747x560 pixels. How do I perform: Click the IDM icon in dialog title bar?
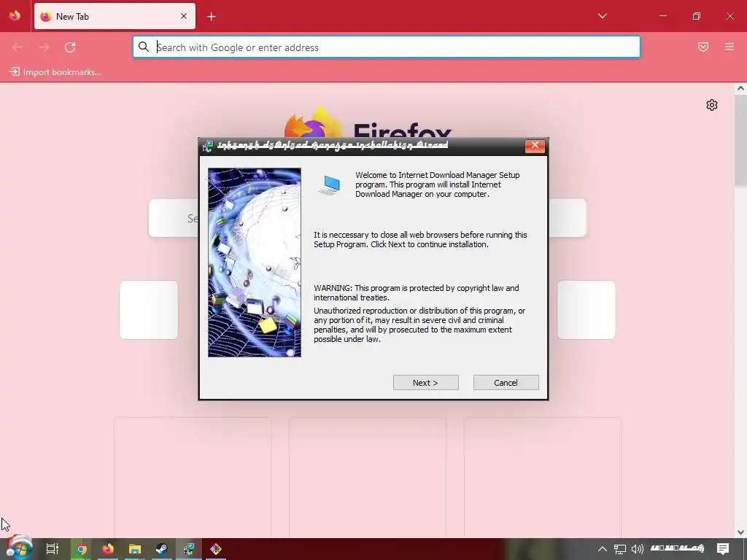208,146
